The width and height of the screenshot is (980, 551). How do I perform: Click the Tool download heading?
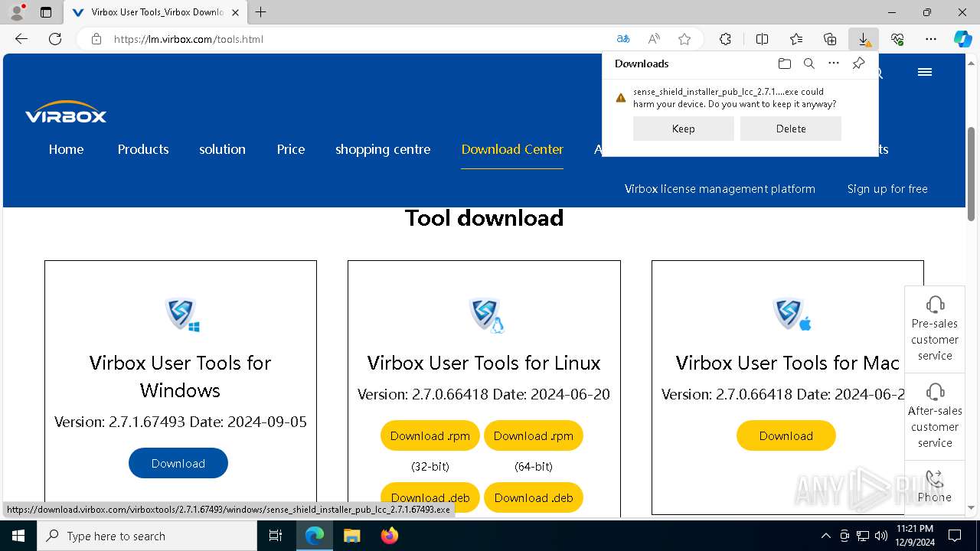pyautogui.click(x=484, y=218)
